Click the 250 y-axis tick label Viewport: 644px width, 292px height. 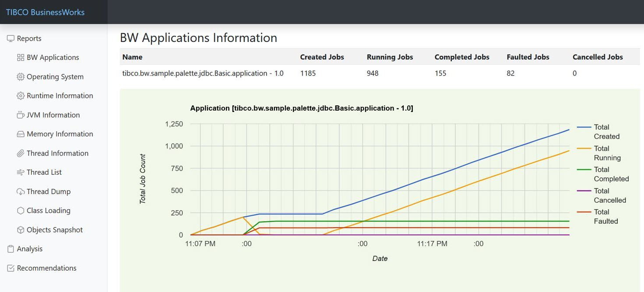click(177, 213)
